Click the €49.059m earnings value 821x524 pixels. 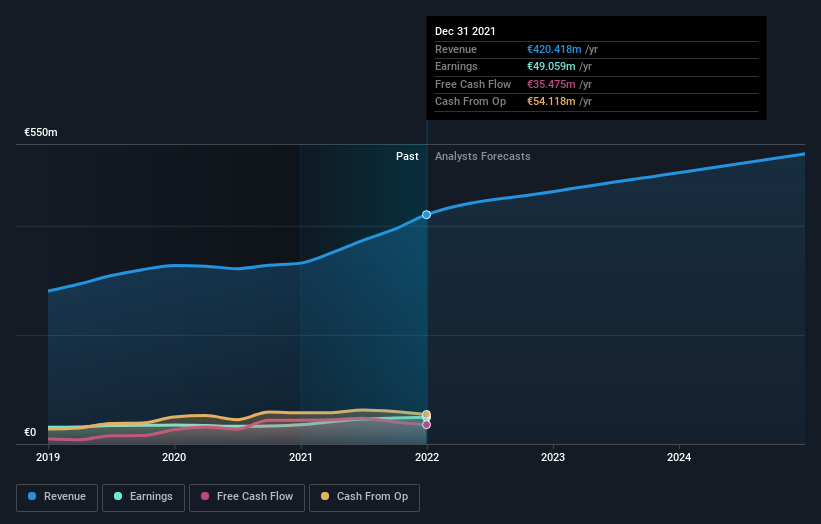tap(551, 66)
